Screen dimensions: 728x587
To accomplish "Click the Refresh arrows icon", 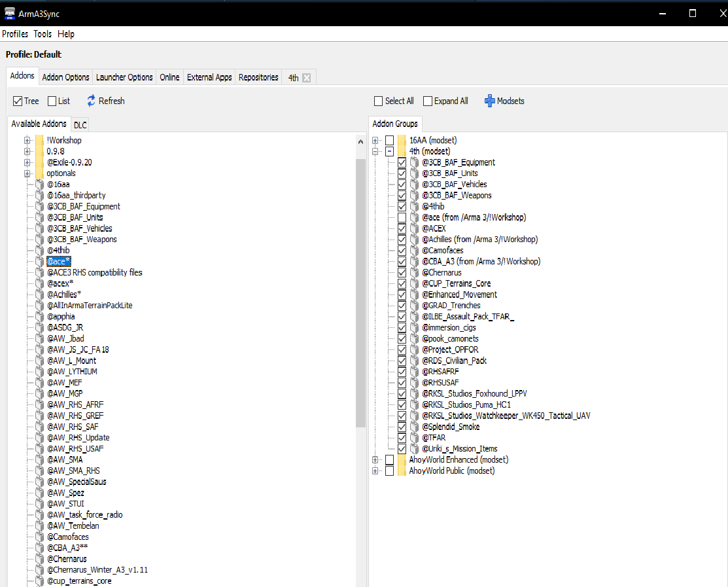I will pyautogui.click(x=91, y=101).
